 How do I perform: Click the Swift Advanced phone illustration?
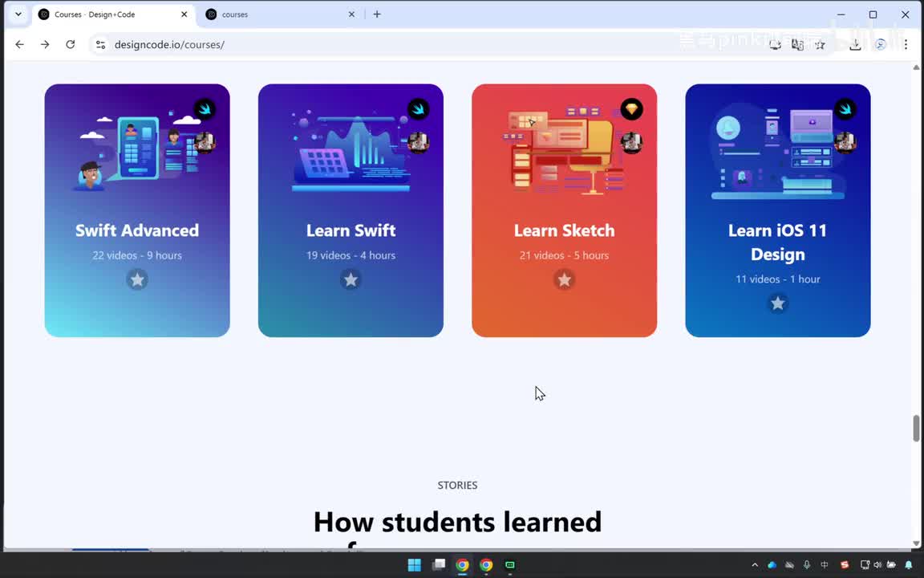click(139, 150)
